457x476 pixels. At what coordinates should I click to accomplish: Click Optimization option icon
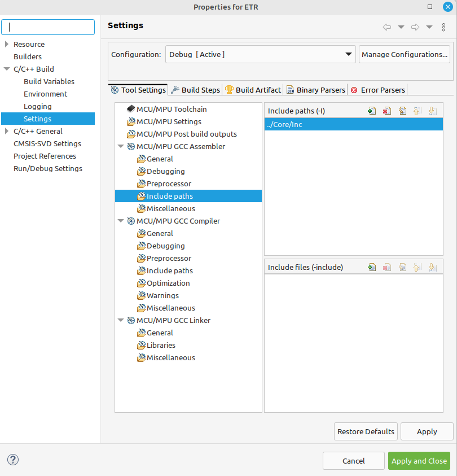coord(141,283)
